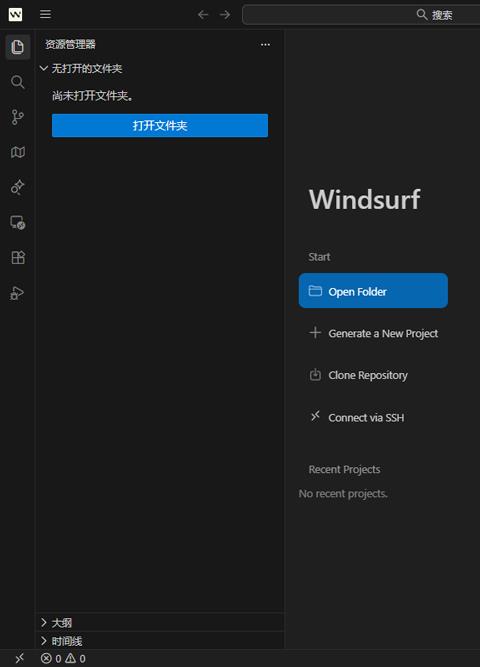Screen dimensions: 480x667
Task: Click Open Folder on the welcome page
Action: pos(373,291)
